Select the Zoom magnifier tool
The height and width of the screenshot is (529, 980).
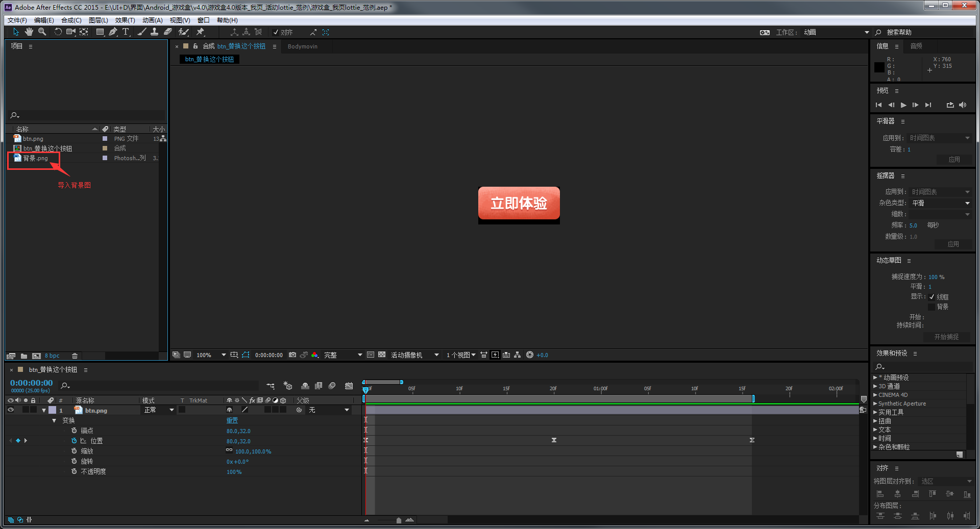pos(42,32)
